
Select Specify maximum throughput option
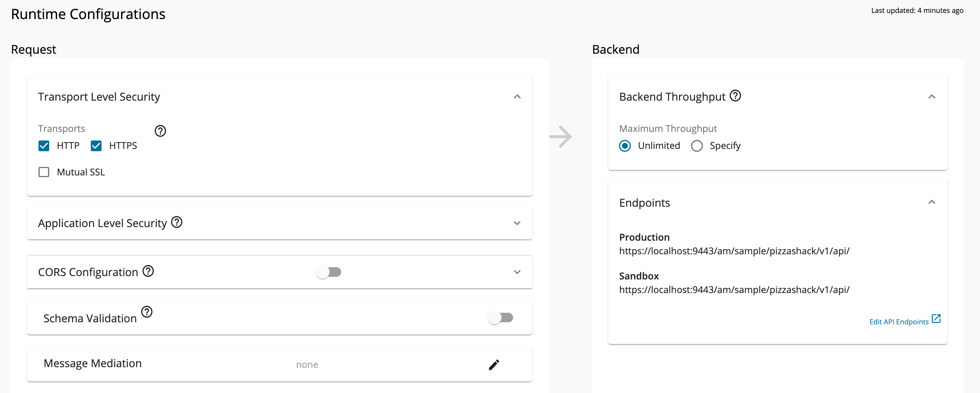tap(697, 146)
